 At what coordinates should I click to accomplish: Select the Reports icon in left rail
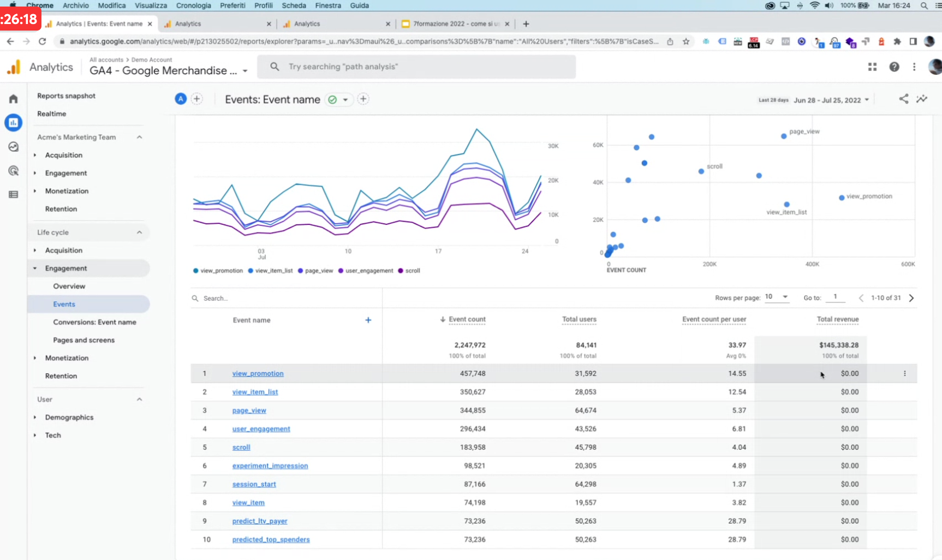[x=13, y=123]
